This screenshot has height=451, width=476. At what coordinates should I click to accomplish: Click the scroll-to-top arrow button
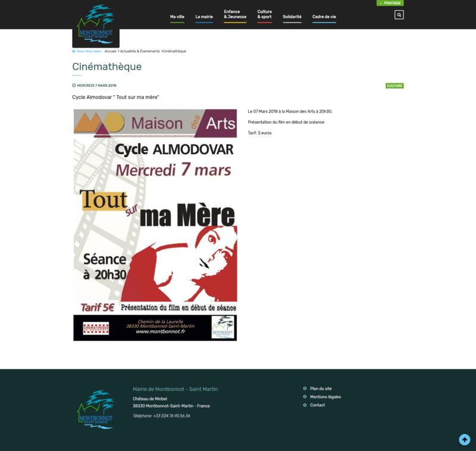[464, 440]
